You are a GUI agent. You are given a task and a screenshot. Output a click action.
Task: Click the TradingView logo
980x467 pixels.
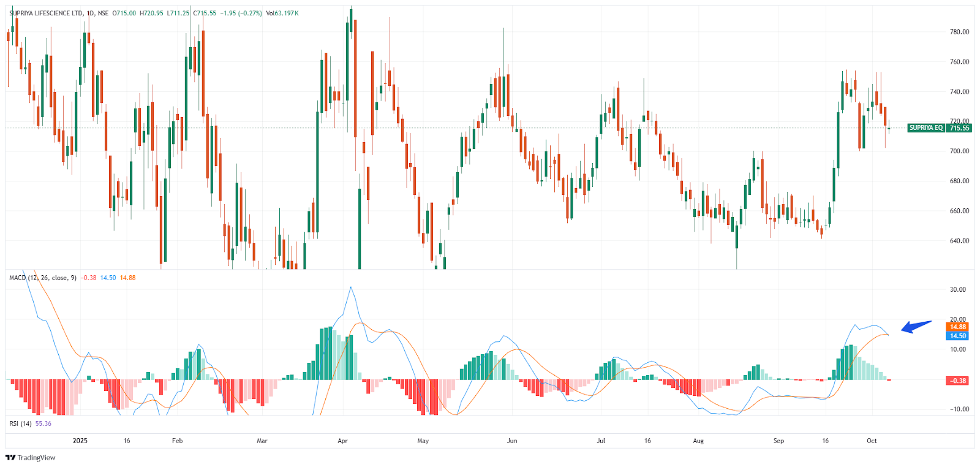(30, 457)
